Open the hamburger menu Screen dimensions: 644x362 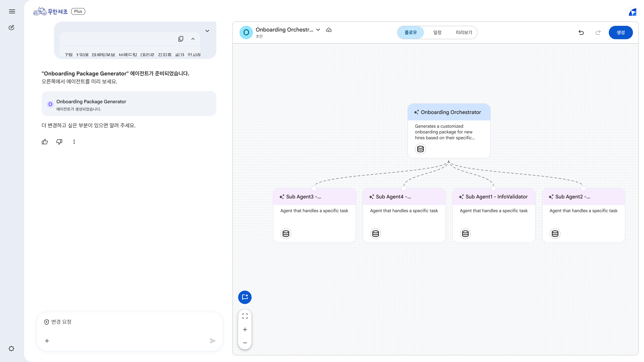[x=12, y=12]
